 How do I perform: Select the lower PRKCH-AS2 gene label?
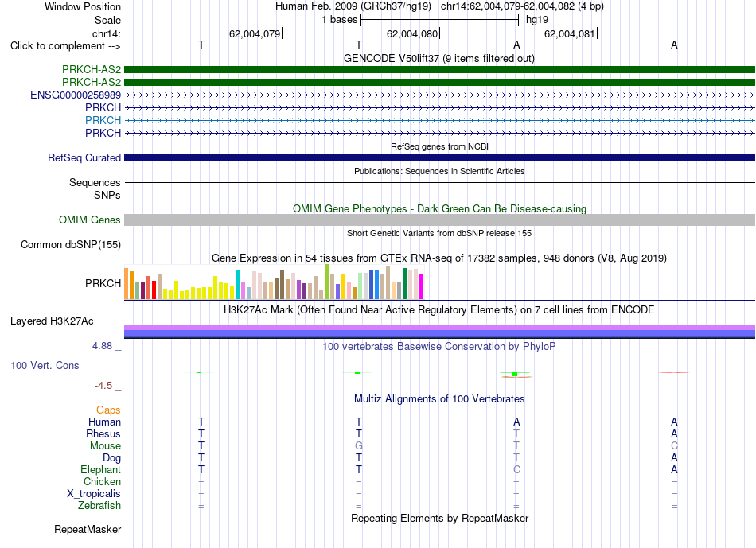(x=92, y=82)
